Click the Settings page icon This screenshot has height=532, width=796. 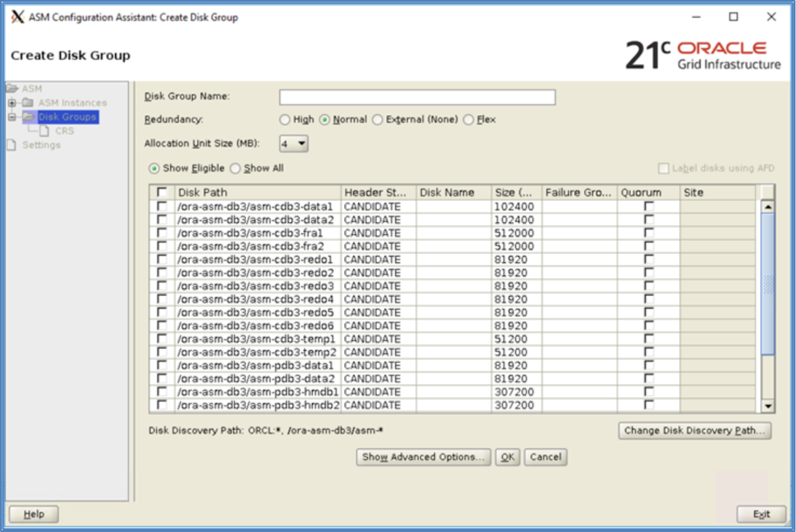[x=11, y=145]
